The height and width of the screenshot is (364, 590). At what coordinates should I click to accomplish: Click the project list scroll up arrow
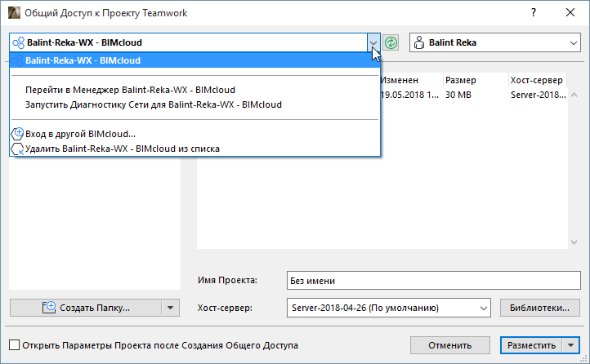pos(574,95)
